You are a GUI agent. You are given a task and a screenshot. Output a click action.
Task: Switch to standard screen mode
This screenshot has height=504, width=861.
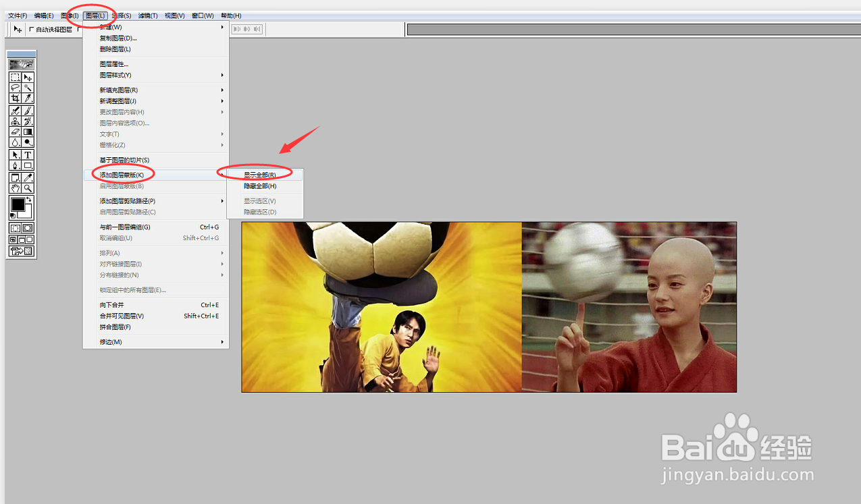(13, 239)
